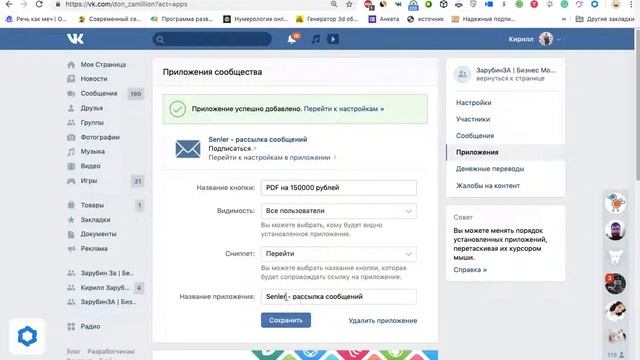Open Закладки in left sidebar
This screenshot has width=640, height=360.
pos(95,220)
